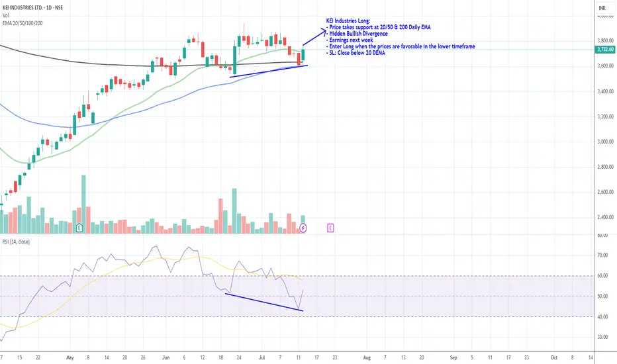
Task: Click the 'KEI Industries Long:' annotation heading
Action: coord(348,21)
